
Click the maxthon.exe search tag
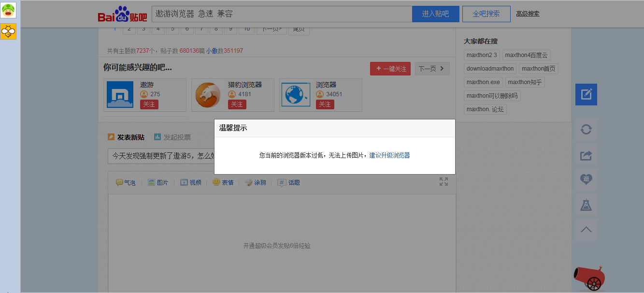pyautogui.click(x=483, y=82)
